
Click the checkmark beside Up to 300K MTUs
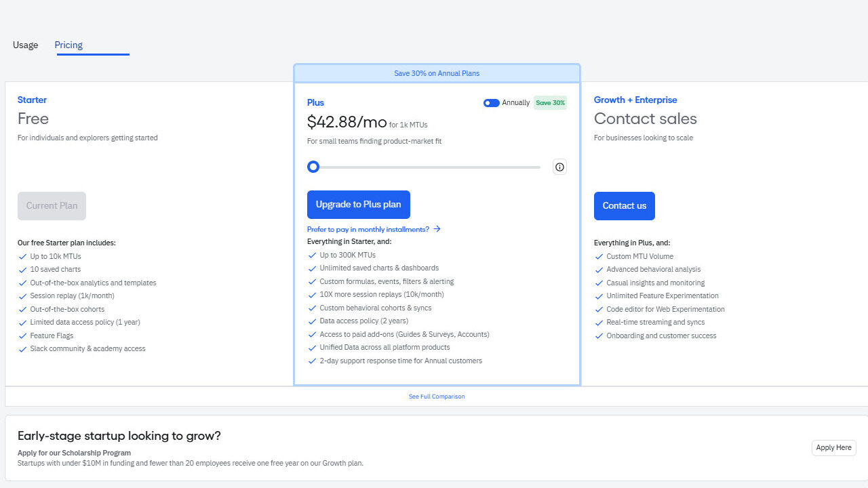click(x=313, y=256)
